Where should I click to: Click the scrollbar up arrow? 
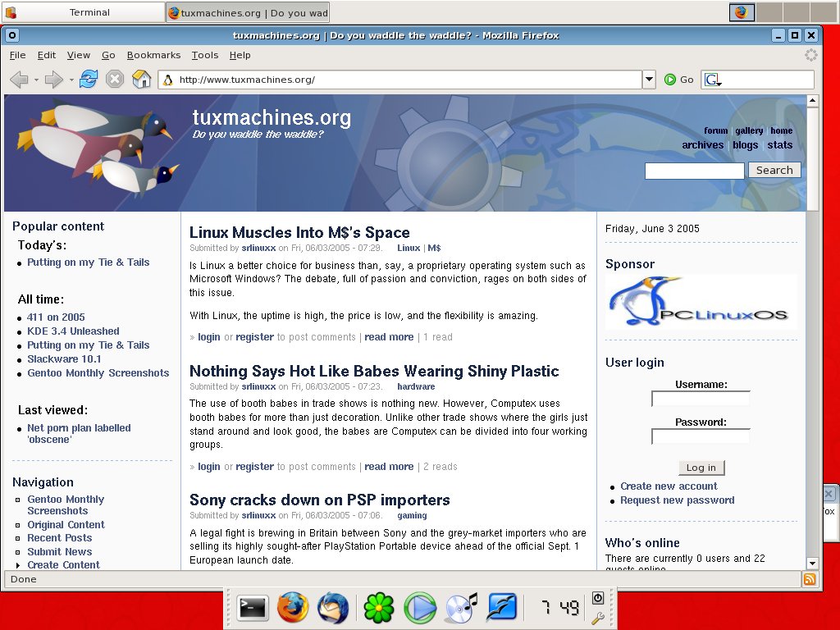coord(813,101)
